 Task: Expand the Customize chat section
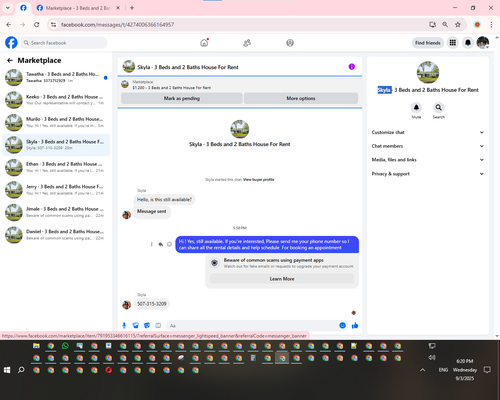tap(428, 132)
